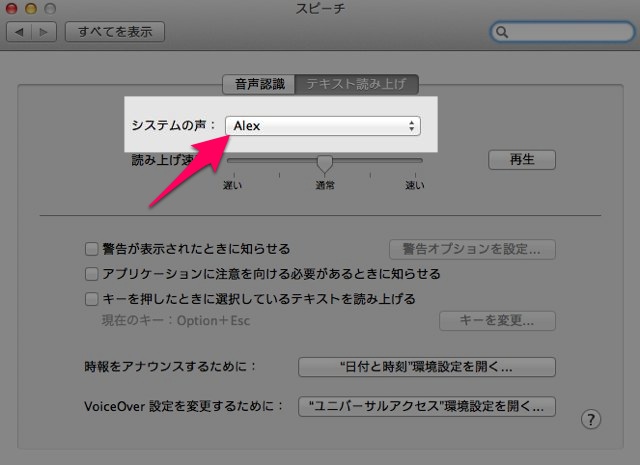
Task: Open the "日付と時刻"環境設定を開く… button
Action: point(427,367)
